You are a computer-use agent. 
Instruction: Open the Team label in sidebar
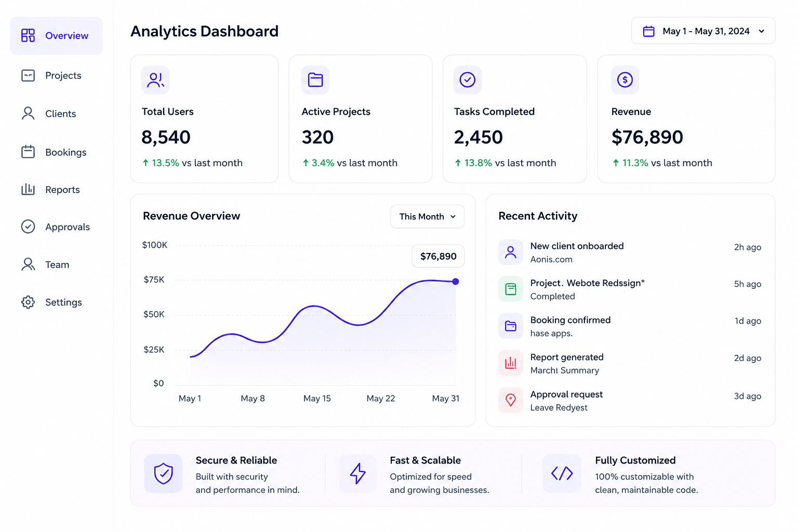pos(57,264)
